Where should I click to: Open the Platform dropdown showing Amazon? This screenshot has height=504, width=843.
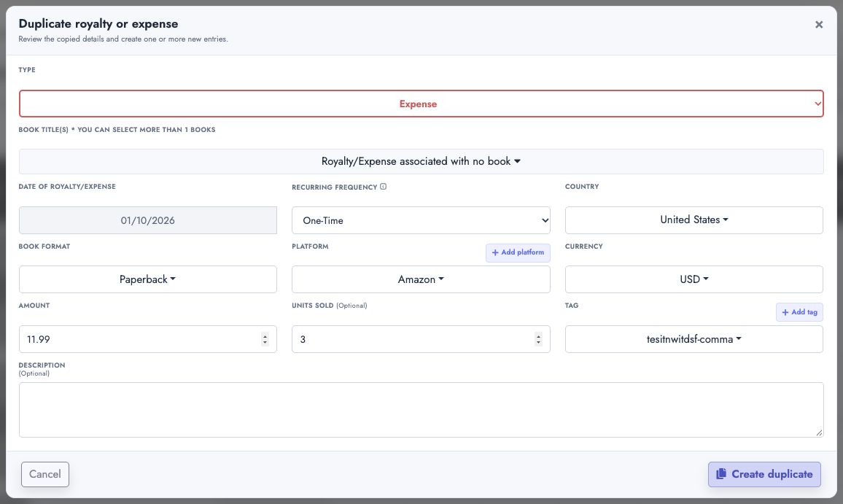pyautogui.click(x=421, y=279)
